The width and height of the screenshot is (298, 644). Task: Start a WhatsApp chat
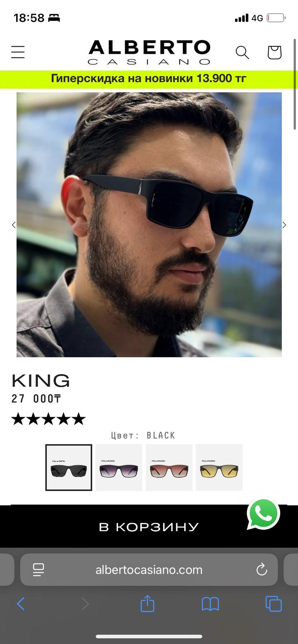264,513
